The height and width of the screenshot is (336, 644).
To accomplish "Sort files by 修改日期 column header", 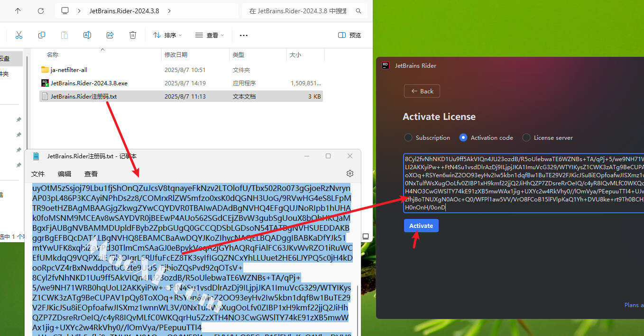I will 176,55.
